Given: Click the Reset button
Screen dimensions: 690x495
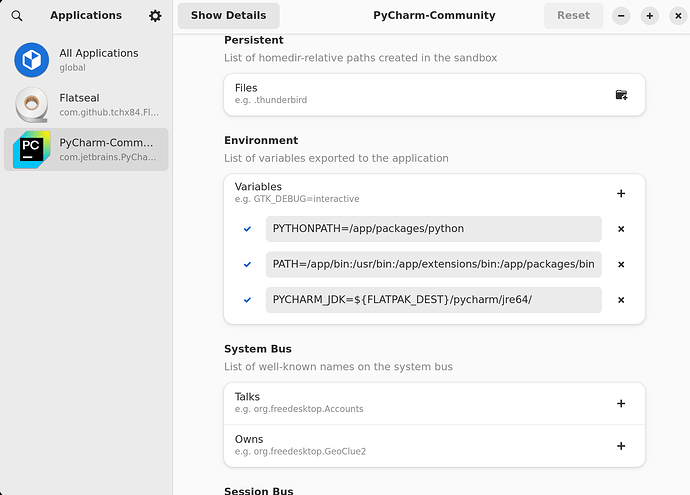Looking at the screenshot, I should pos(573,16).
